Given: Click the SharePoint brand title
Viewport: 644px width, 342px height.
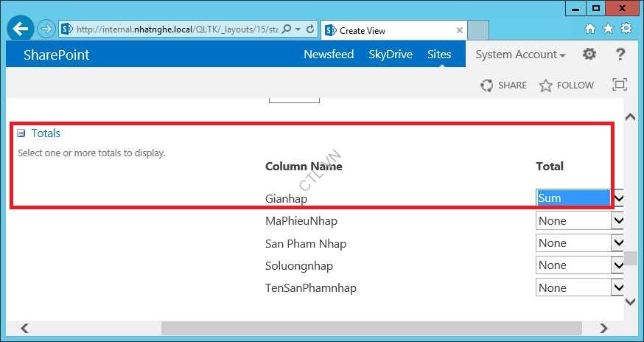Looking at the screenshot, I should click(x=56, y=55).
